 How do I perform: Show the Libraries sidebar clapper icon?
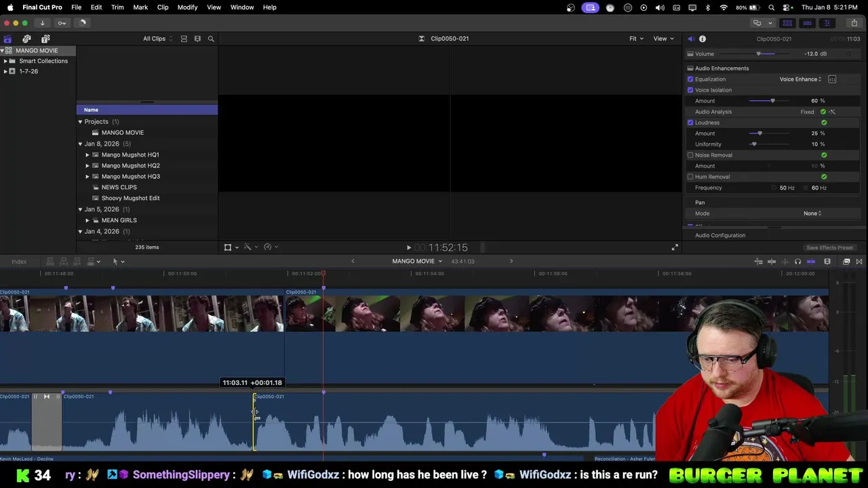(7, 39)
